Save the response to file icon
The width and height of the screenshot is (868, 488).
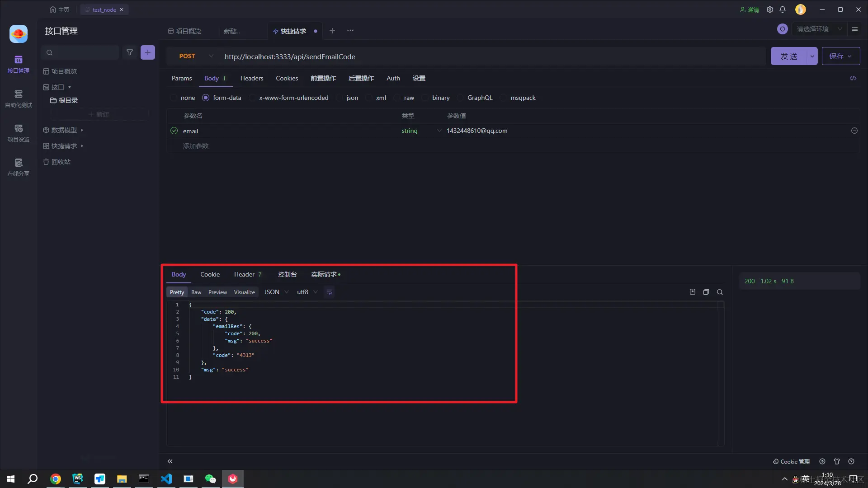(x=693, y=292)
